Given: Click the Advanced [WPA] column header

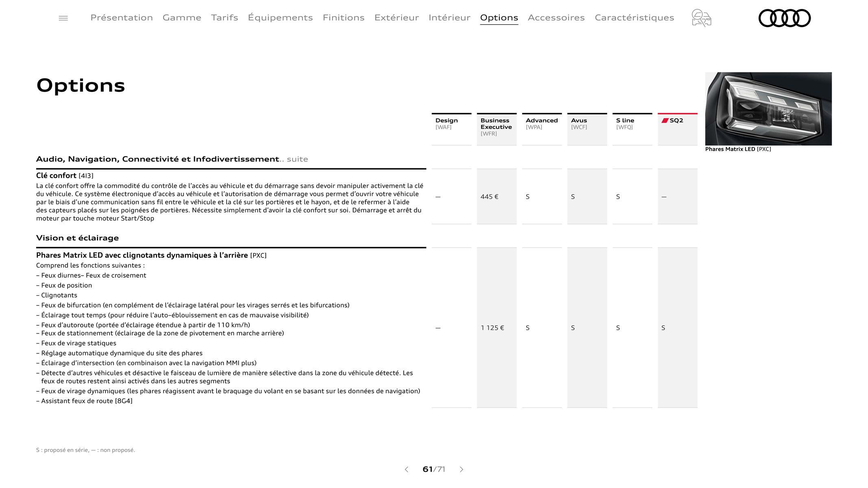Looking at the screenshot, I should [542, 129].
